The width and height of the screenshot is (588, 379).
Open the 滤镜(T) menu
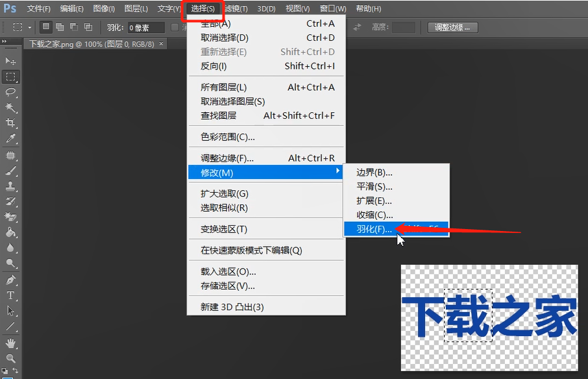pyautogui.click(x=236, y=8)
